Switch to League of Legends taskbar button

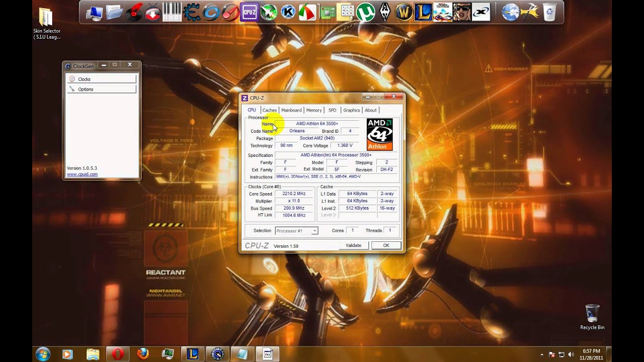(x=193, y=354)
